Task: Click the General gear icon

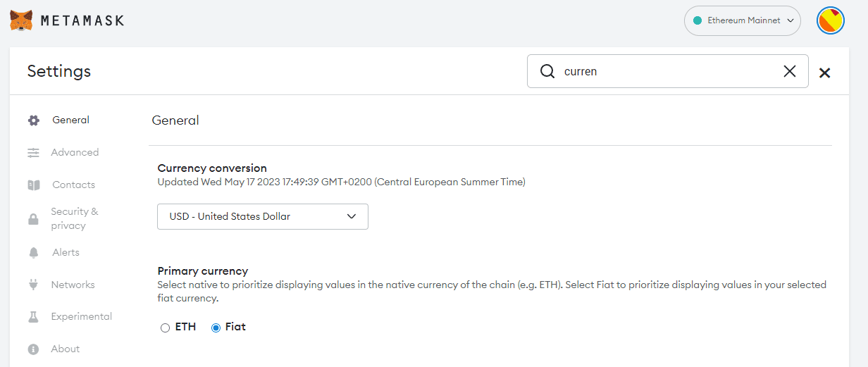Action: coord(33,120)
